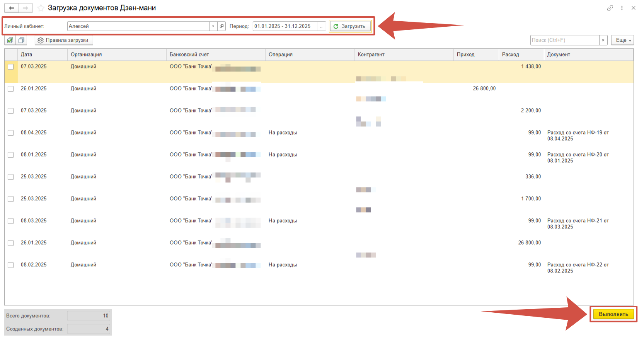Click the Расход column header
This screenshot has height=339, width=644.
(510, 55)
